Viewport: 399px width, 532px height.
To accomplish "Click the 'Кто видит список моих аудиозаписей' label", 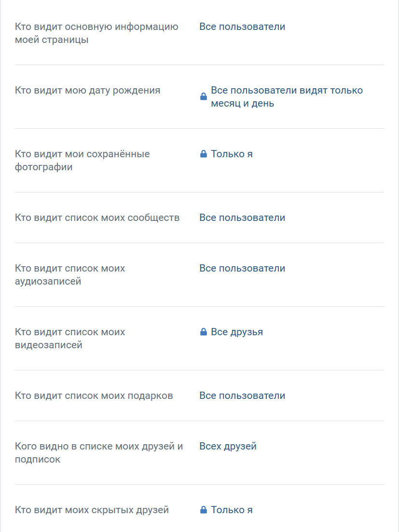I will [x=70, y=275].
